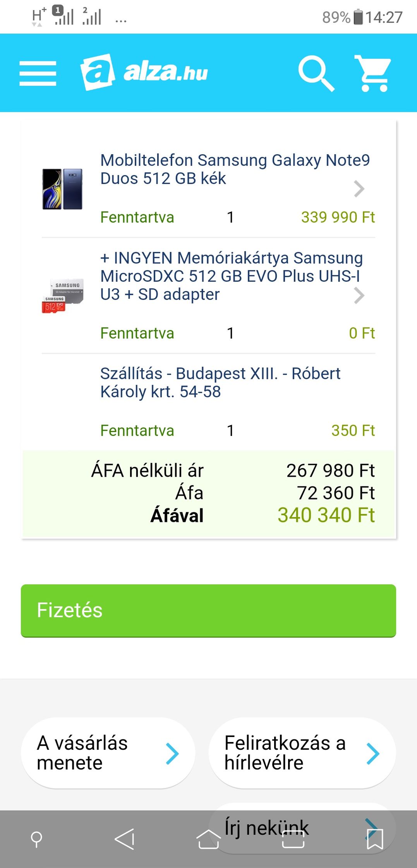
Task: Tap the Galaxy Note9 product thumbnail
Action: coord(62,189)
